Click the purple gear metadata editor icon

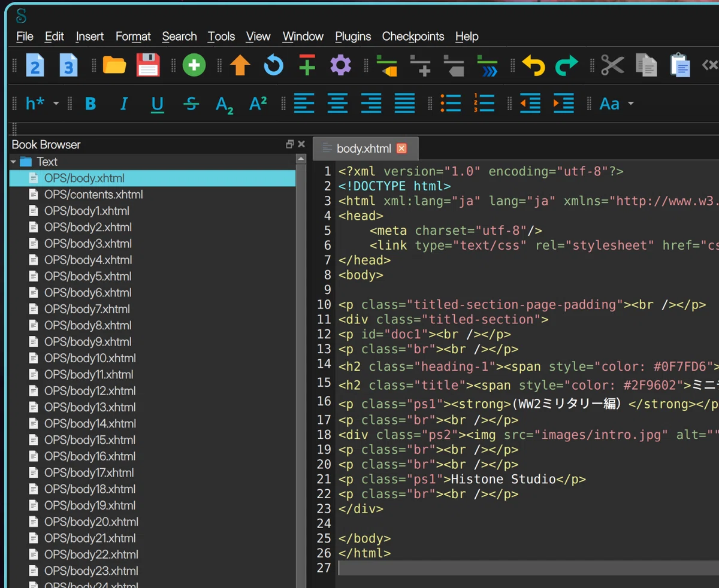pos(340,65)
